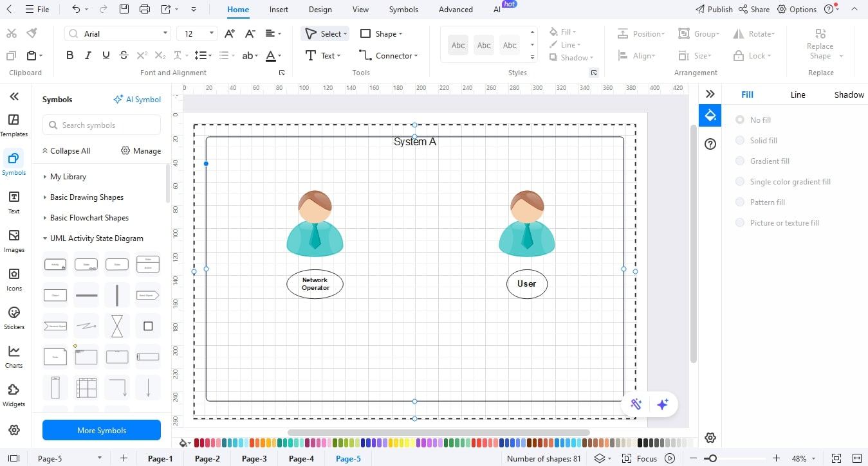868x466 pixels.
Task: Open the Text panel in sidebar
Action: pos(14,202)
